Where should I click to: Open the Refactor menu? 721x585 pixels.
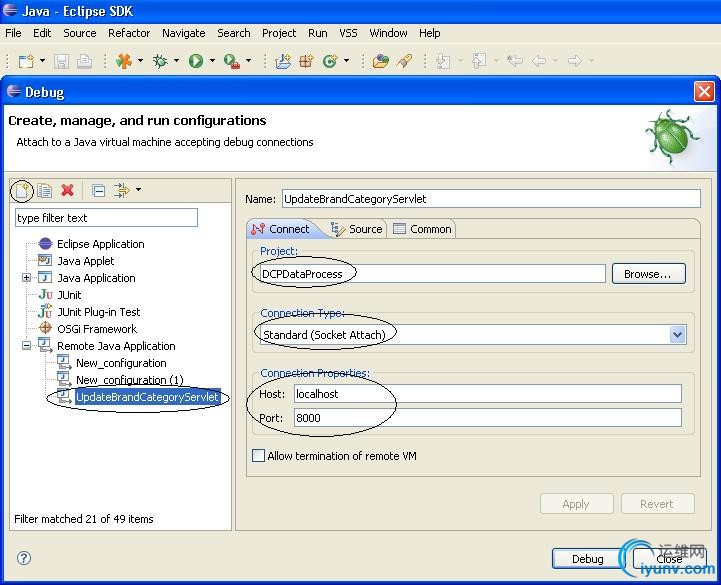tap(129, 33)
